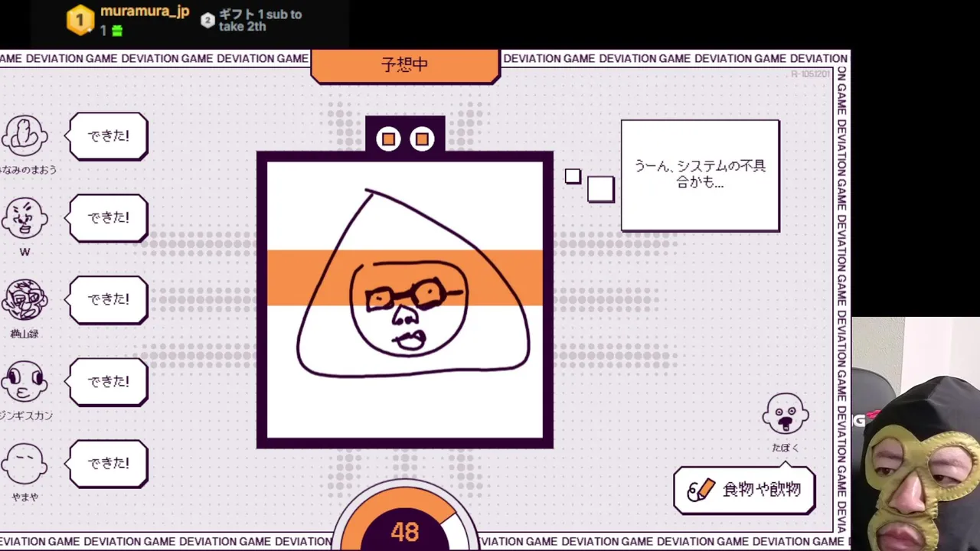980x551 pixels.
Task: Click the pencil icon beside 食物や飲物
Action: tap(701, 490)
